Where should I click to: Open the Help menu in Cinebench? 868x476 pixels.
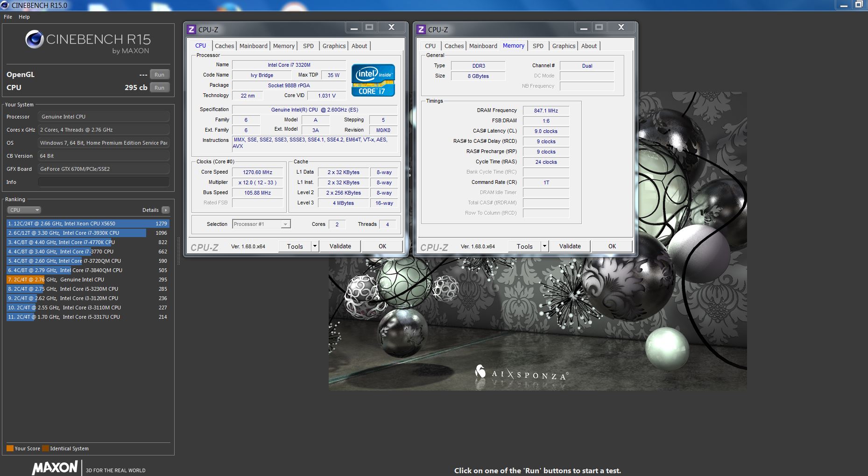tap(24, 17)
